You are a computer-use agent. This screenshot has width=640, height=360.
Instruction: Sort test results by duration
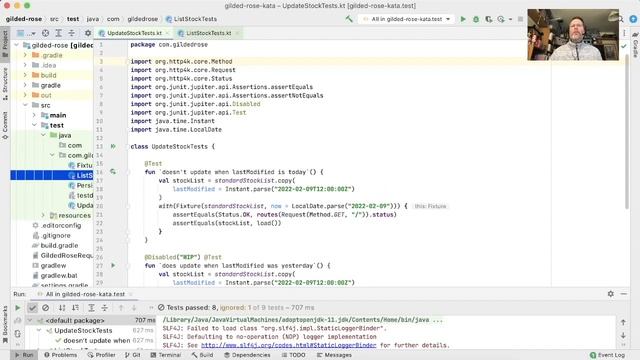pos(76,308)
